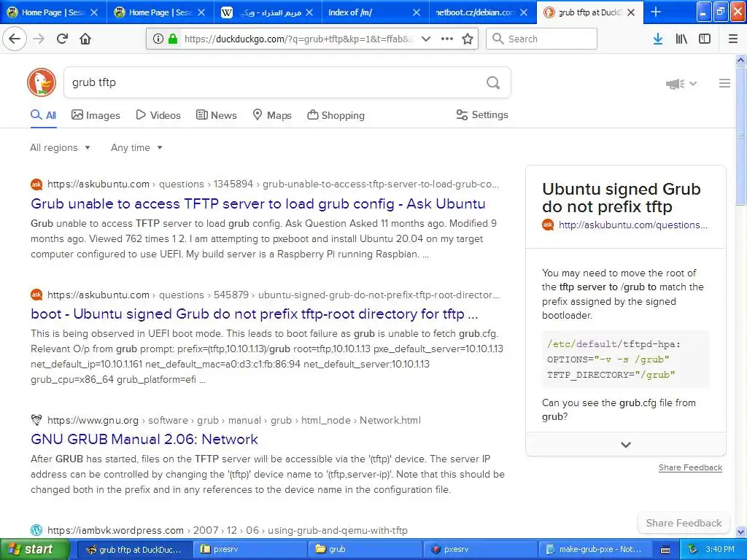Reload the current page
Image resolution: width=747 pixels, height=560 pixels.
62,39
